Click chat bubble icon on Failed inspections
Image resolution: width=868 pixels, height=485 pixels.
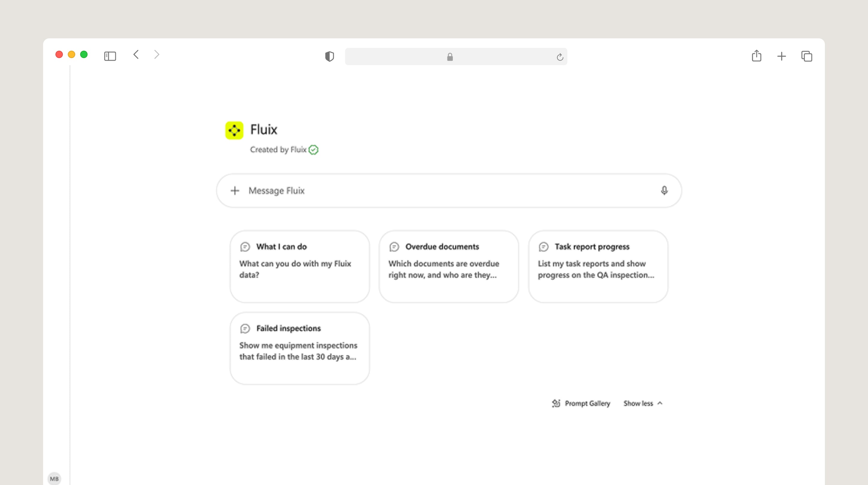tap(245, 329)
